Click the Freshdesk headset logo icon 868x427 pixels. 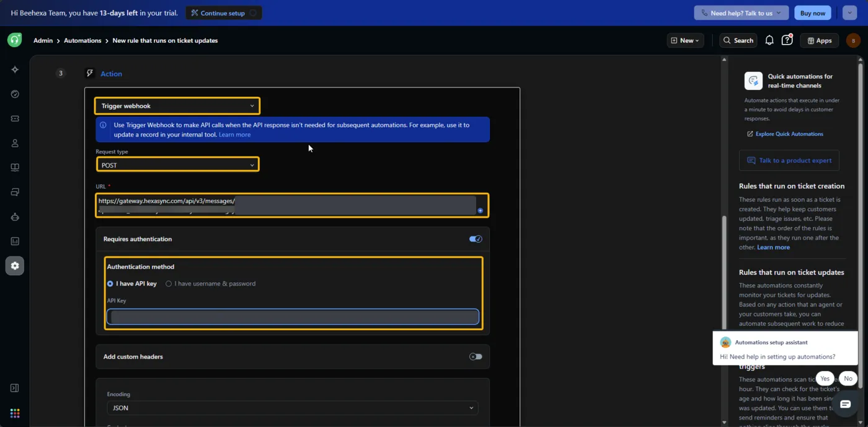pos(14,40)
